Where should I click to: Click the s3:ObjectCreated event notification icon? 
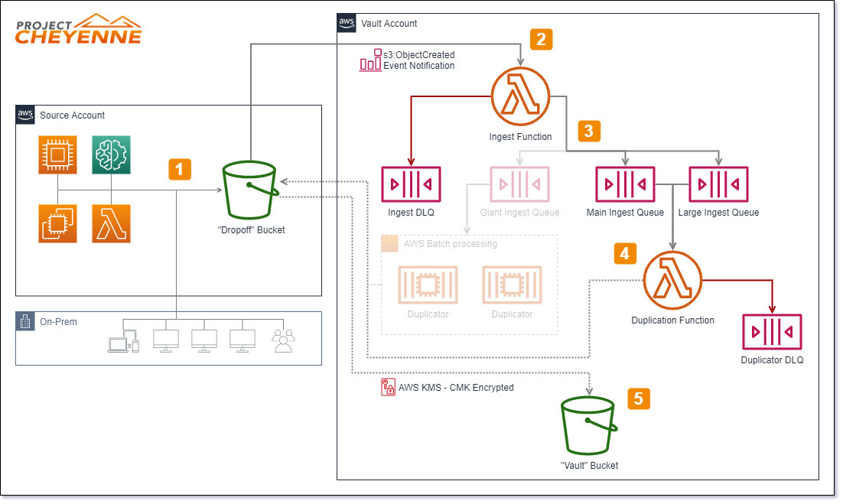[x=370, y=60]
